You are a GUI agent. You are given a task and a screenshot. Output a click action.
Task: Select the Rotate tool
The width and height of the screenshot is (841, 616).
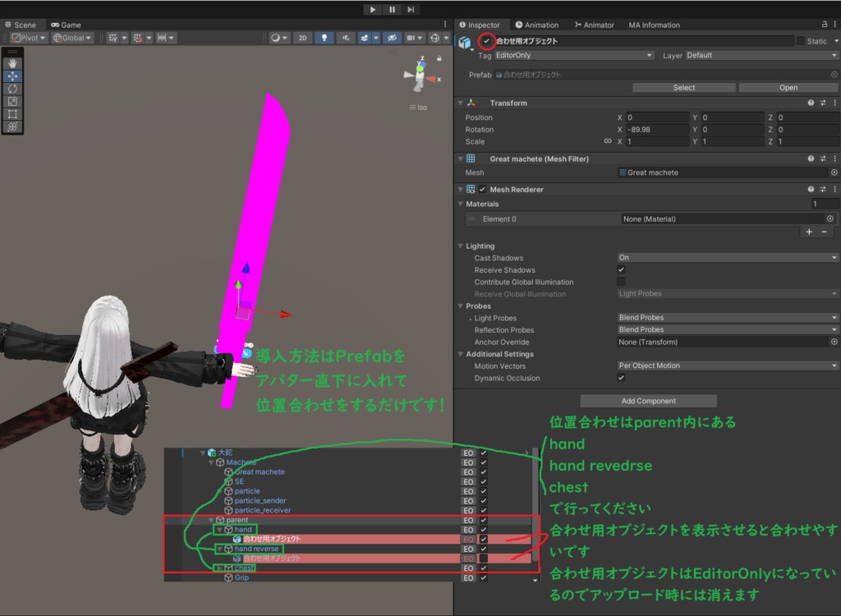coord(12,89)
